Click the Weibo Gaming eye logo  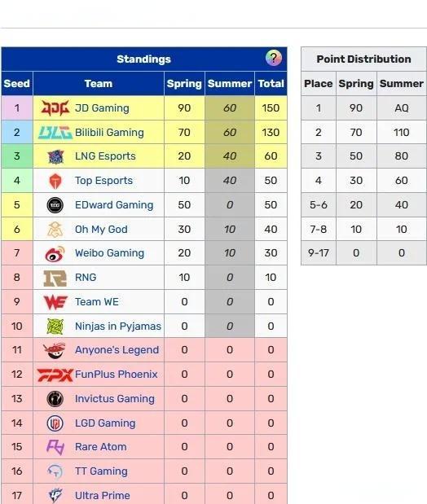click(x=55, y=253)
